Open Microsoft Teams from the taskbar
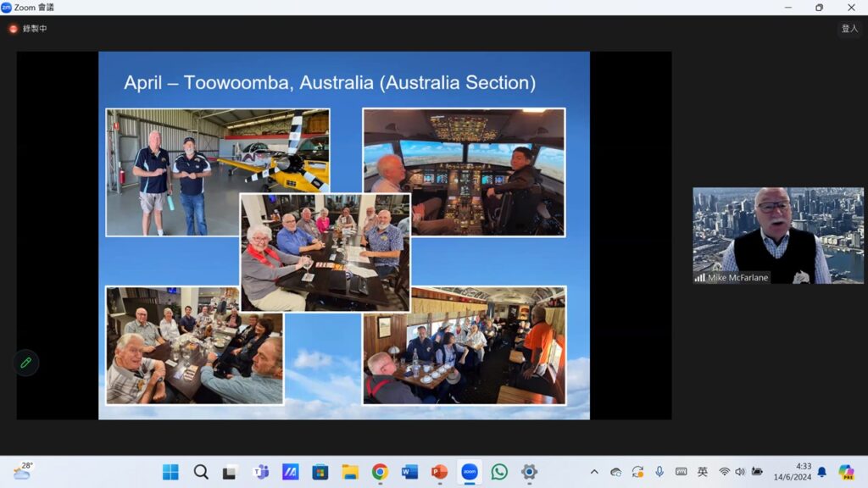 [261, 472]
